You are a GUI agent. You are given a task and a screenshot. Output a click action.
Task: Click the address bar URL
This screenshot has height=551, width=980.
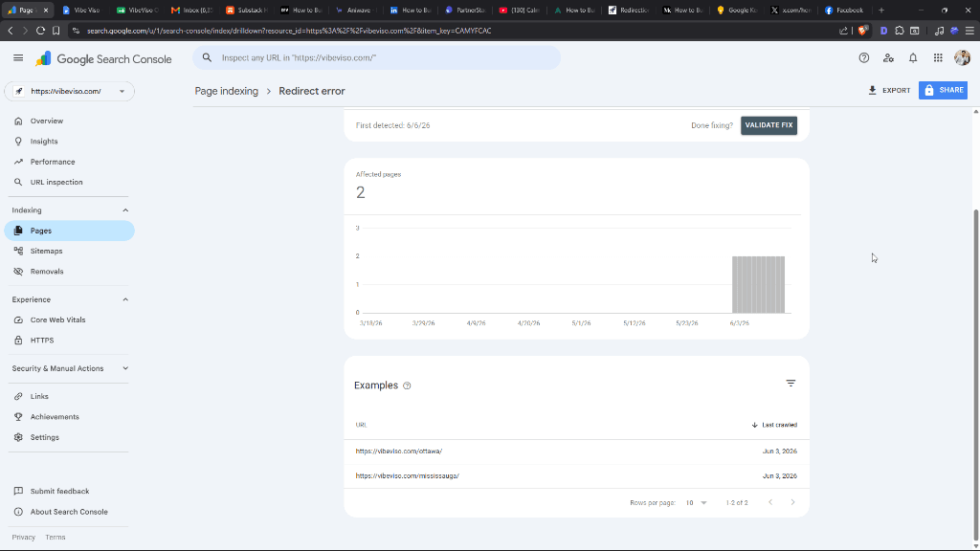click(289, 31)
